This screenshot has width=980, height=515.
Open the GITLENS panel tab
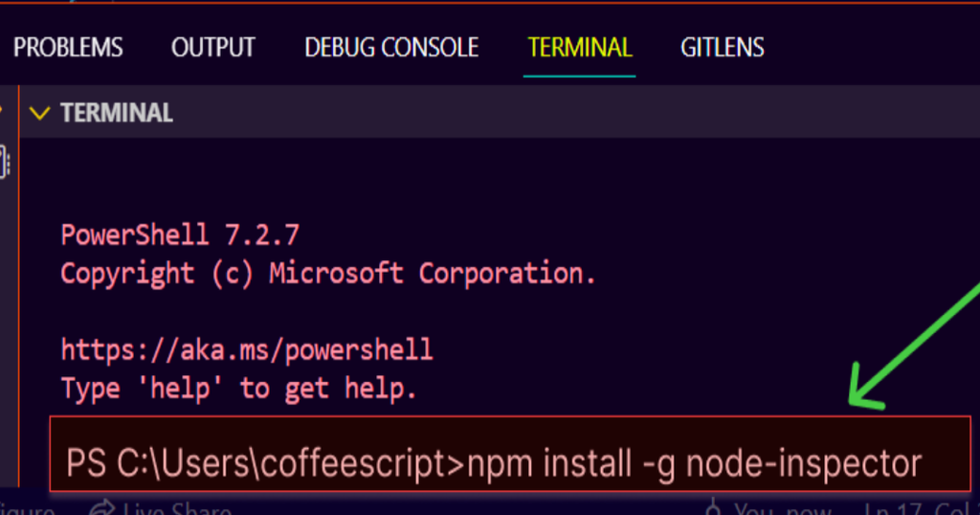722,47
